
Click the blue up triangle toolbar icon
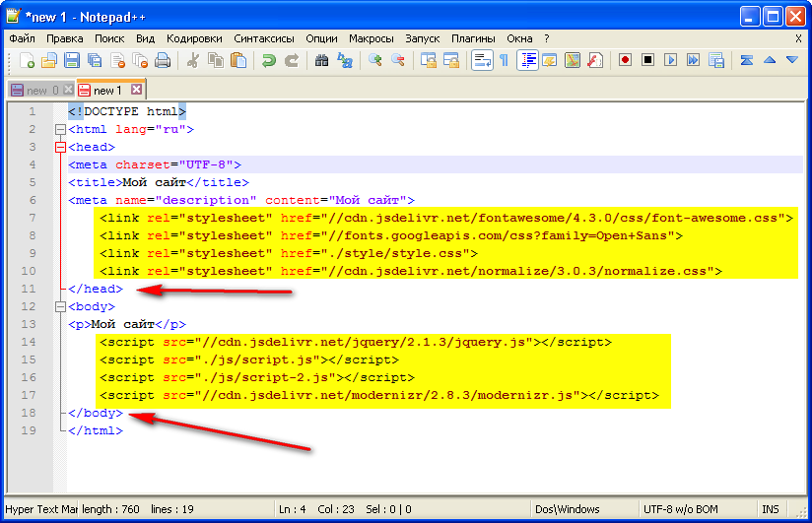(770, 61)
